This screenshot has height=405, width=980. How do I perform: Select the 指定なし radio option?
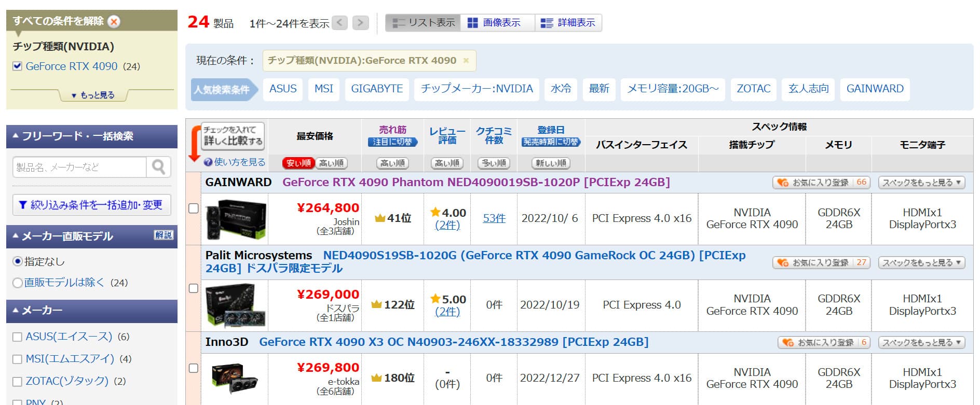coord(18,261)
